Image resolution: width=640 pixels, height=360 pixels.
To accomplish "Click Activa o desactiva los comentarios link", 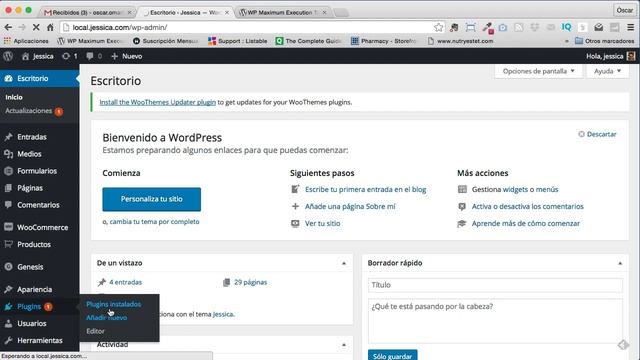I will [527, 207].
